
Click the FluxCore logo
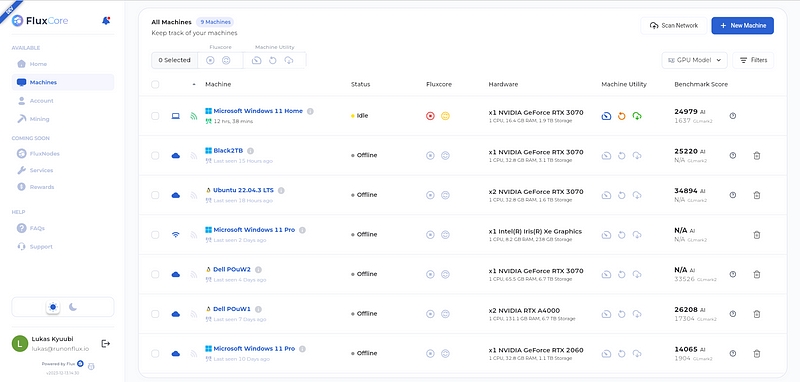pyautogui.click(x=40, y=21)
